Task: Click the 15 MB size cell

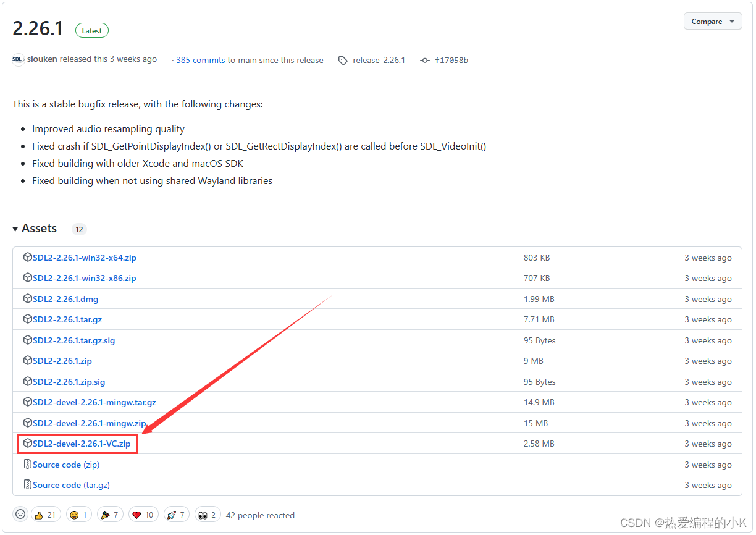Action: click(536, 423)
